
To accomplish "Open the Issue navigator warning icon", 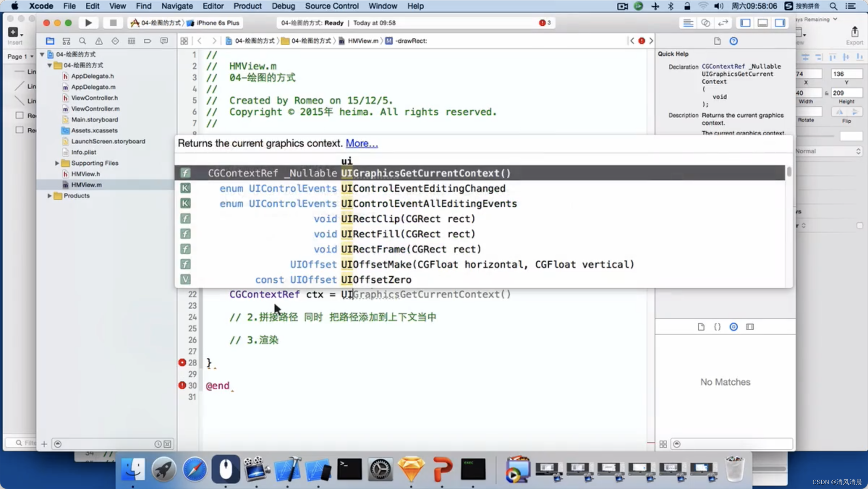I will 99,41.
